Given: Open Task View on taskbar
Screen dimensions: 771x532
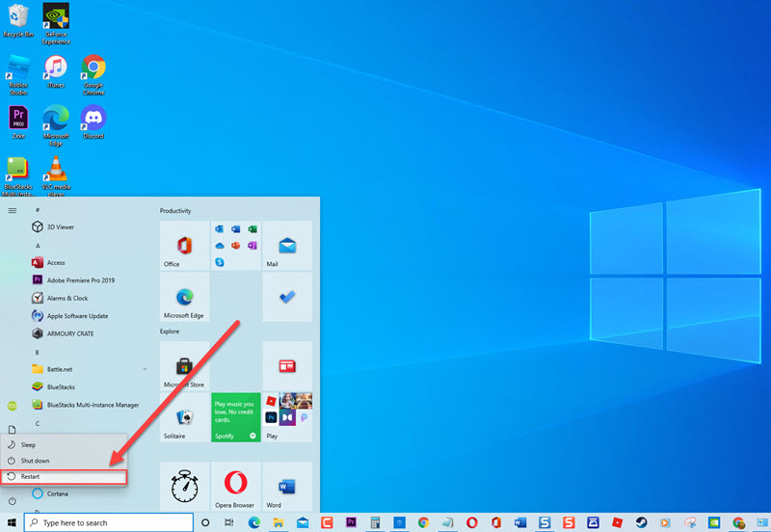Looking at the screenshot, I should tap(229, 522).
